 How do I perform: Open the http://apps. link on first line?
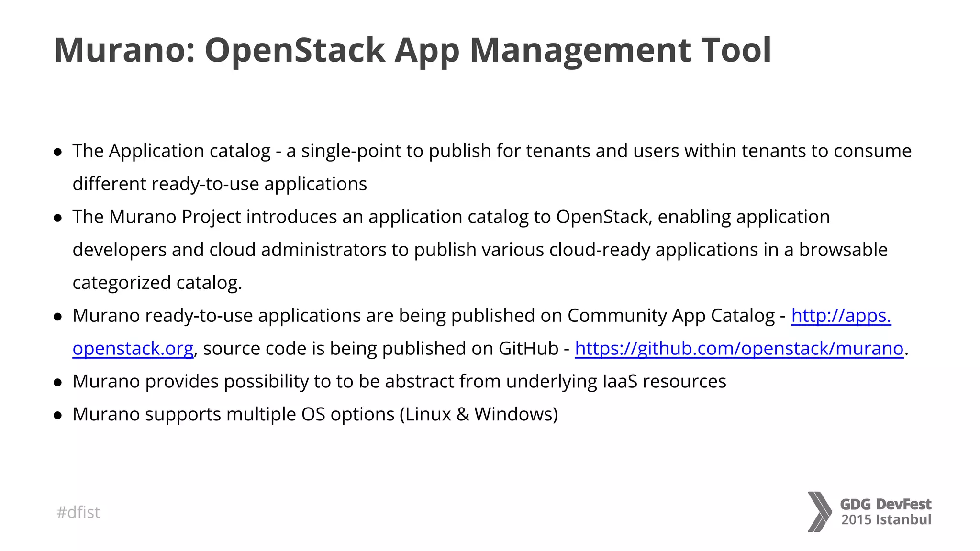pos(841,316)
